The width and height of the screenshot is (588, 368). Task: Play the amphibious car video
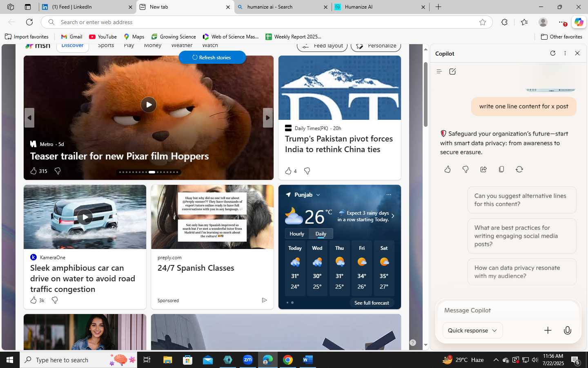point(85,217)
